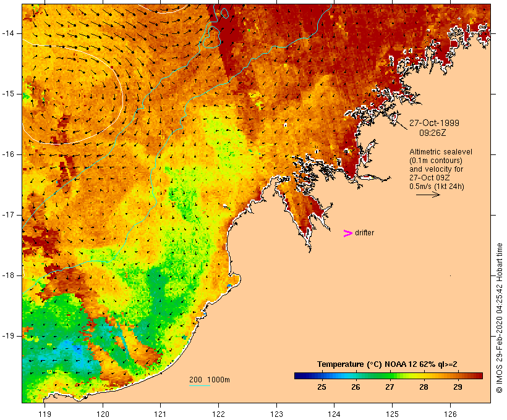Click the "Temperature (°C) NOAA 12 62% ql>=2" title
The height and width of the screenshot is (420, 507).
click(x=387, y=364)
